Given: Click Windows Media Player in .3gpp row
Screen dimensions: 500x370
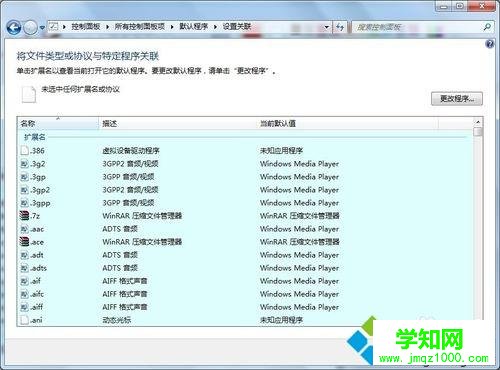Looking at the screenshot, I should click(x=299, y=203).
